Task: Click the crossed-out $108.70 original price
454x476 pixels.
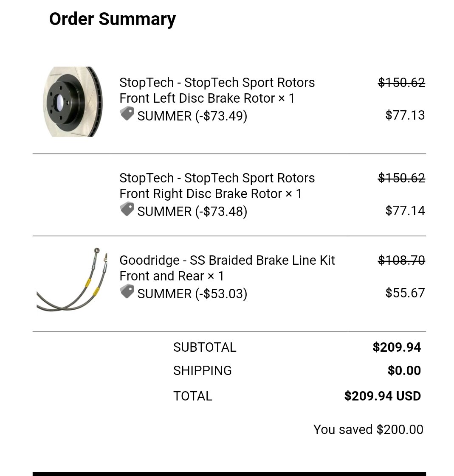Action: (401, 260)
